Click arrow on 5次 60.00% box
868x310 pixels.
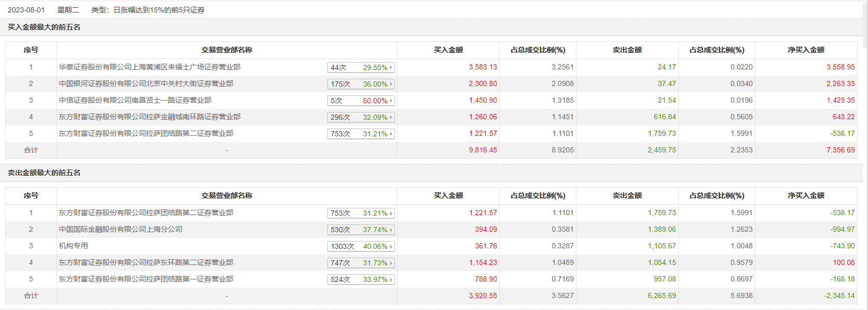tap(391, 101)
